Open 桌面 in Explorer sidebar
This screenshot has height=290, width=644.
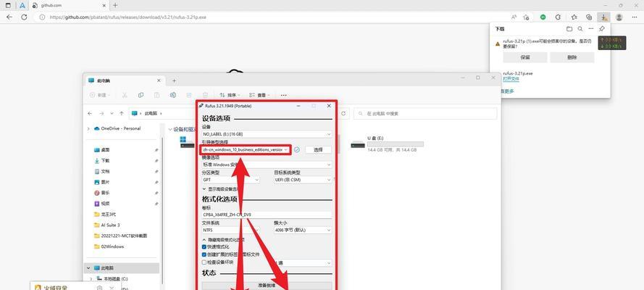point(106,150)
